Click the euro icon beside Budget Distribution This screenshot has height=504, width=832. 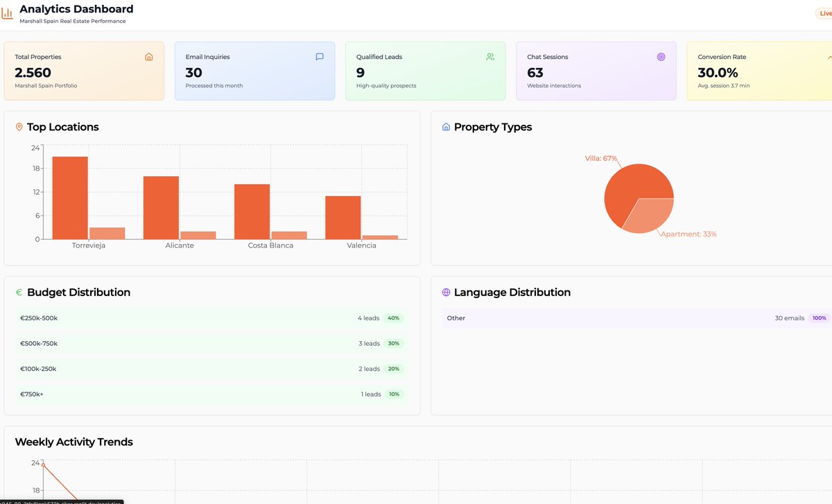18,292
